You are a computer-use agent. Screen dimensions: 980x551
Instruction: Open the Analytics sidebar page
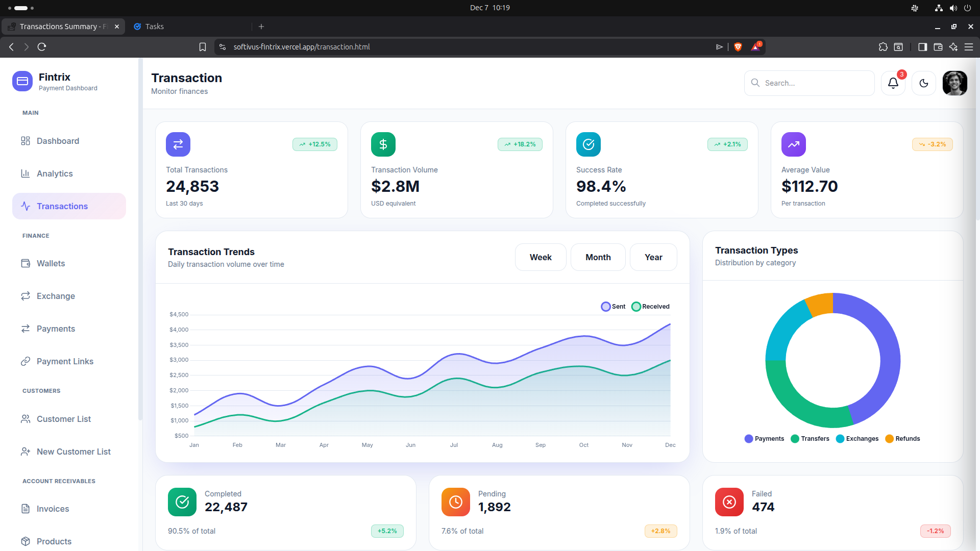point(55,173)
